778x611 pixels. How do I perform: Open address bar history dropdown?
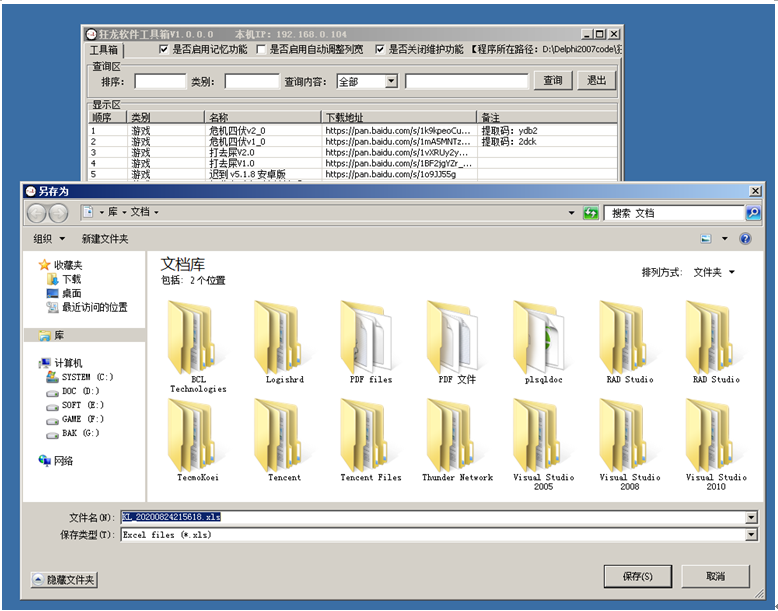571,213
